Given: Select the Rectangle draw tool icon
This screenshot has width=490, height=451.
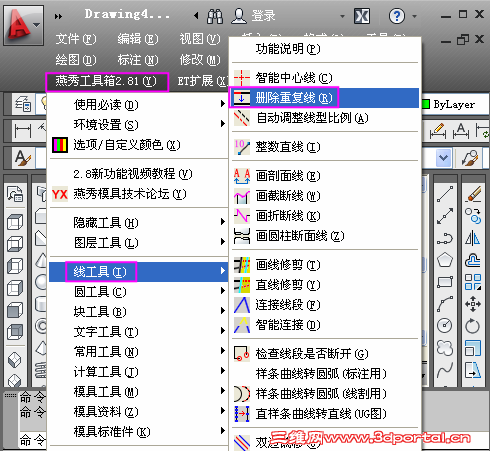Looking at the screenshot, I should pos(445,282).
